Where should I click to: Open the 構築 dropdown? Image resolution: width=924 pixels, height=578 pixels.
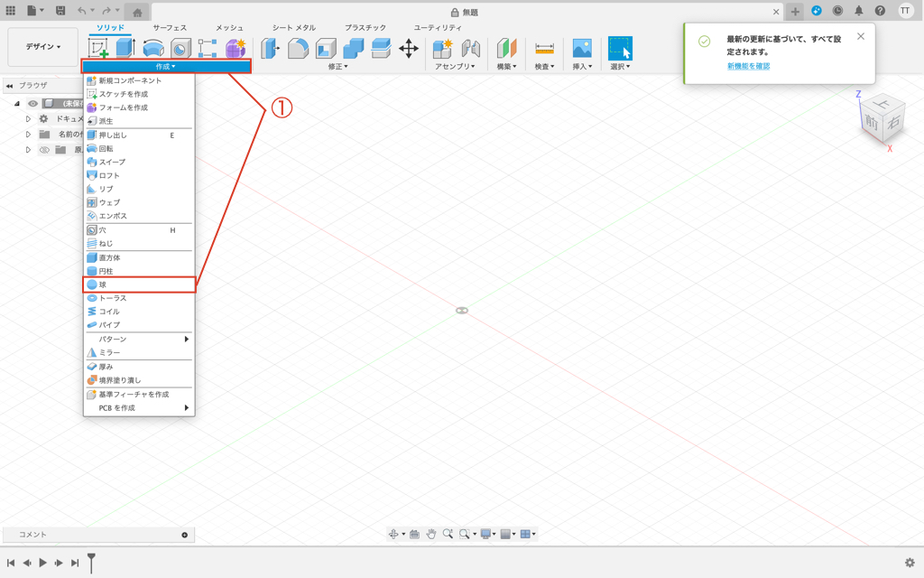click(506, 67)
